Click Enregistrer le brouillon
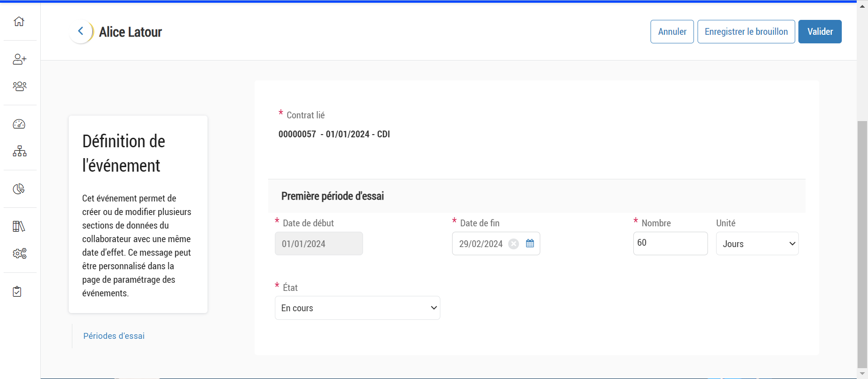Viewport: 868px width, 379px height. pyautogui.click(x=746, y=32)
